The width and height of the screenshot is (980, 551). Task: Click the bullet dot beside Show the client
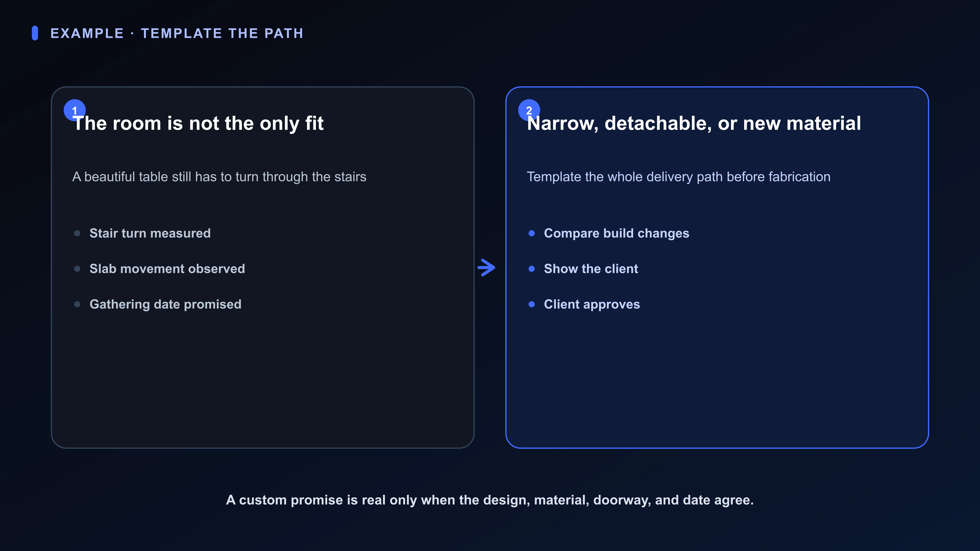pyautogui.click(x=532, y=269)
